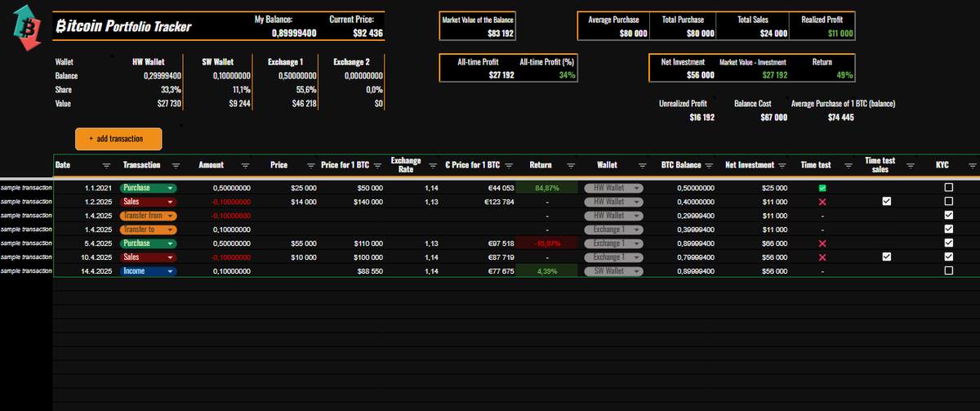
Task: Open Purchase transaction dropdown for 1.1.2021
Action: (148, 188)
